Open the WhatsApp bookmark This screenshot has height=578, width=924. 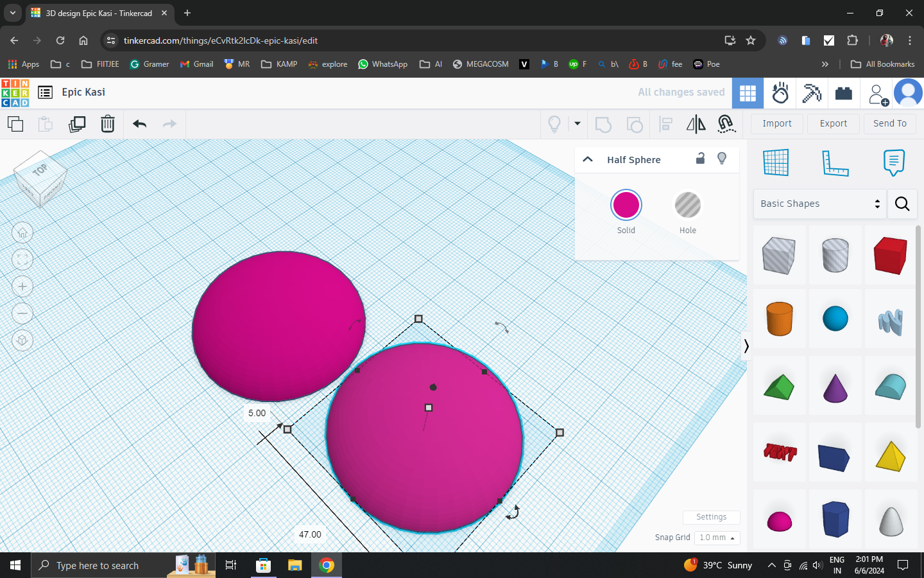coord(383,64)
